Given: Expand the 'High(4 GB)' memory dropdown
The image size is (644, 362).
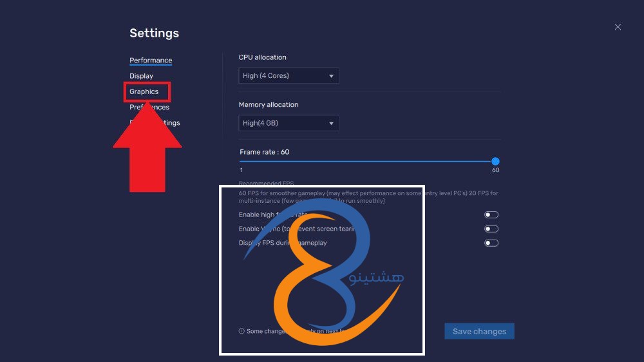Looking at the screenshot, I should pos(288,123).
